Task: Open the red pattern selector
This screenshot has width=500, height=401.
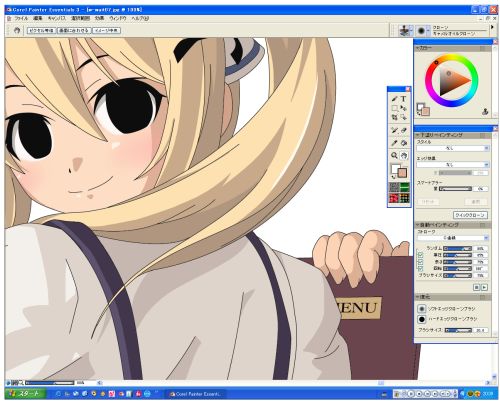Action: pyautogui.click(x=394, y=198)
